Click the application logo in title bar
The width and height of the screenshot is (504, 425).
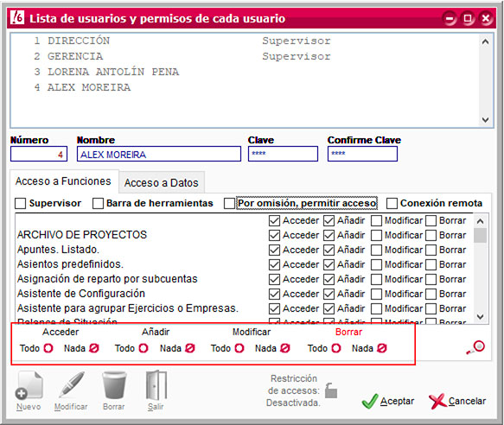tap(17, 17)
